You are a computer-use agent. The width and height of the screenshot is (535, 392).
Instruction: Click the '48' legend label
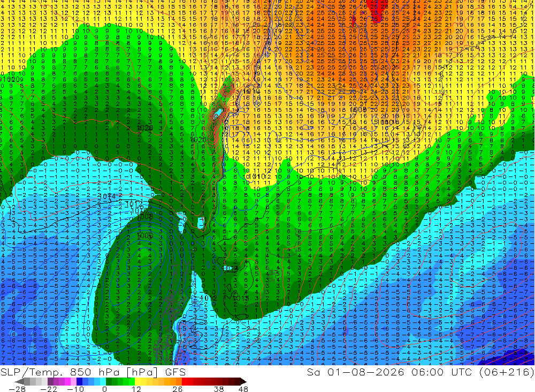(243, 389)
